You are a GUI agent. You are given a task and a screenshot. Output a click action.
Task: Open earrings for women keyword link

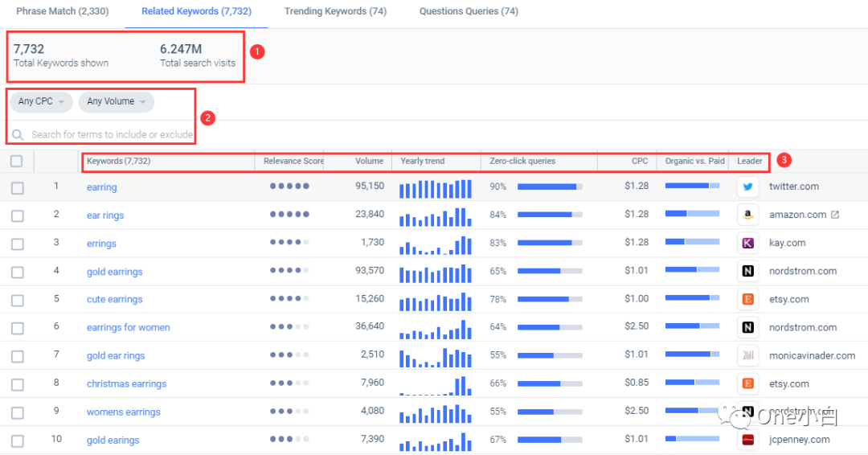point(129,328)
